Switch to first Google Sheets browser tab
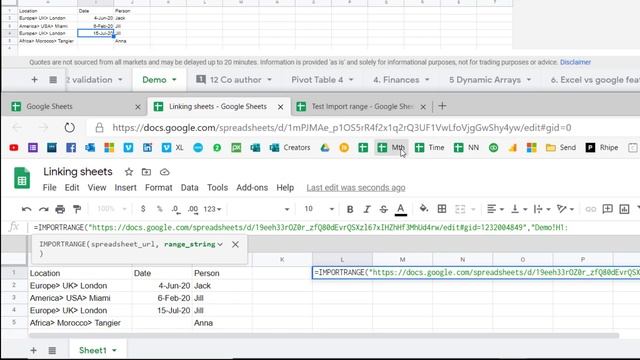Screen dimensions: 640x360 [x=73, y=107]
